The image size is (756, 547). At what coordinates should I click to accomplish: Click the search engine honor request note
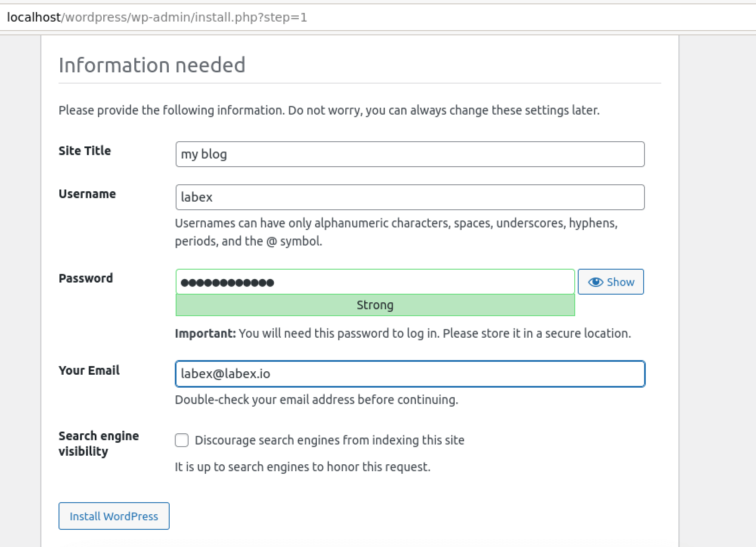(x=303, y=466)
